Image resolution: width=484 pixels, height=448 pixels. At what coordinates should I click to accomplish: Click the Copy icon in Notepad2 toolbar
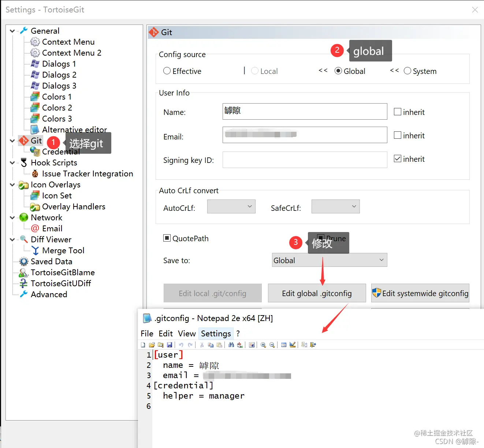tap(211, 345)
